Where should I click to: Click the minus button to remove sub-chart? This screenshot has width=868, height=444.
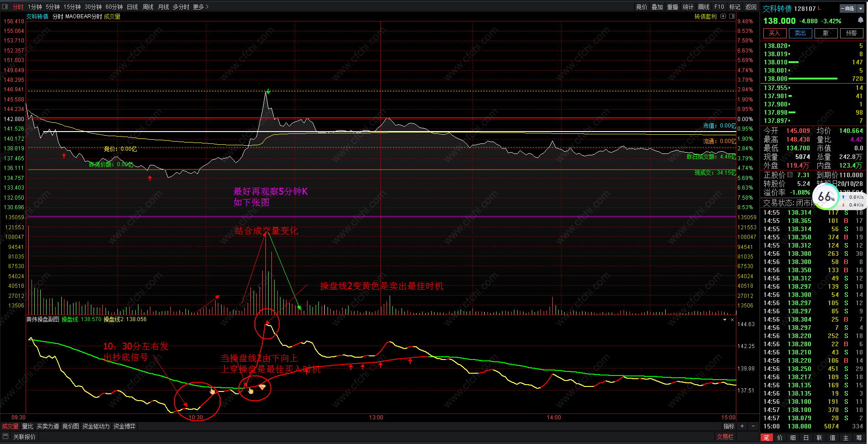click(x=753, y=426)
